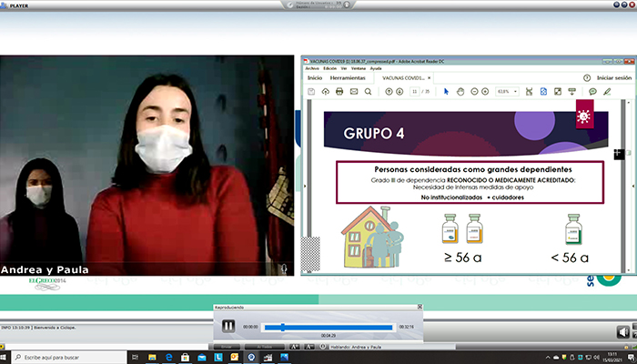The image size is (637, 364).
Task: Click the zoom in plus icon
Action: pyautogui.click(x=486, y=92)
